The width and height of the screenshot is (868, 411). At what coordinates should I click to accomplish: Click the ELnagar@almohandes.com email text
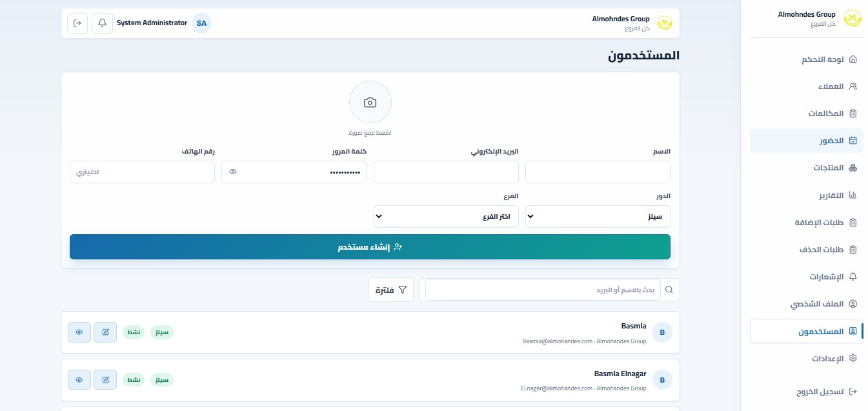pyautogui.click(x=556, y=389)
